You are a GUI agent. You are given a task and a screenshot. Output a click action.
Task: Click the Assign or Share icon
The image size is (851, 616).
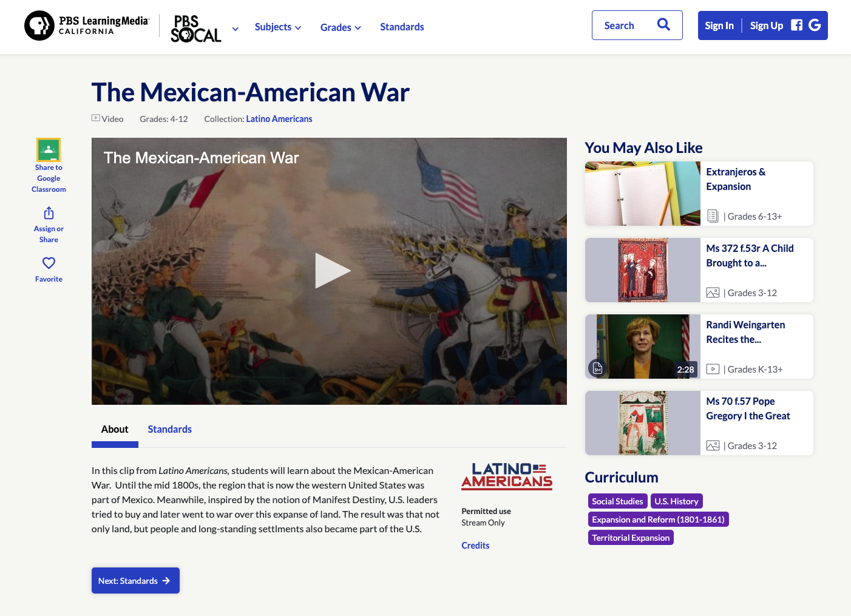click(x=48, y=214)
